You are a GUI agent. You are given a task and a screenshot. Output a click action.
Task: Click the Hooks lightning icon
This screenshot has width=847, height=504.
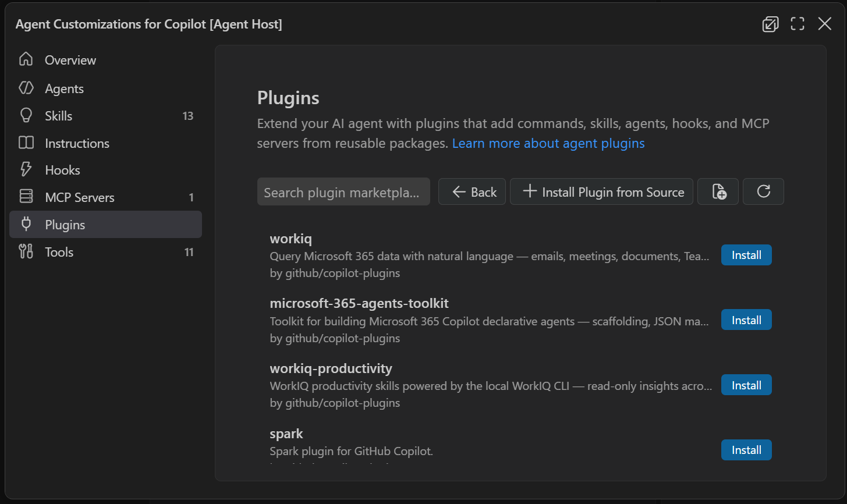click(x=26, y=169)
